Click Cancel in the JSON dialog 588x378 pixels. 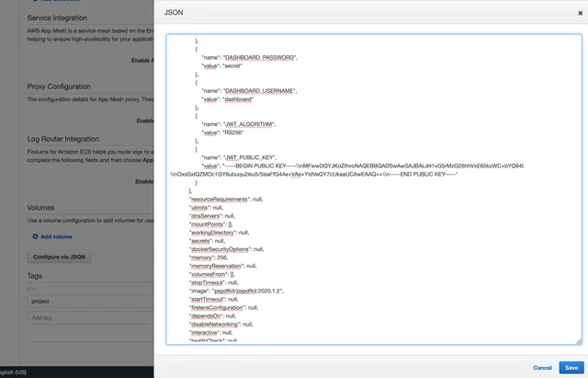542,368
